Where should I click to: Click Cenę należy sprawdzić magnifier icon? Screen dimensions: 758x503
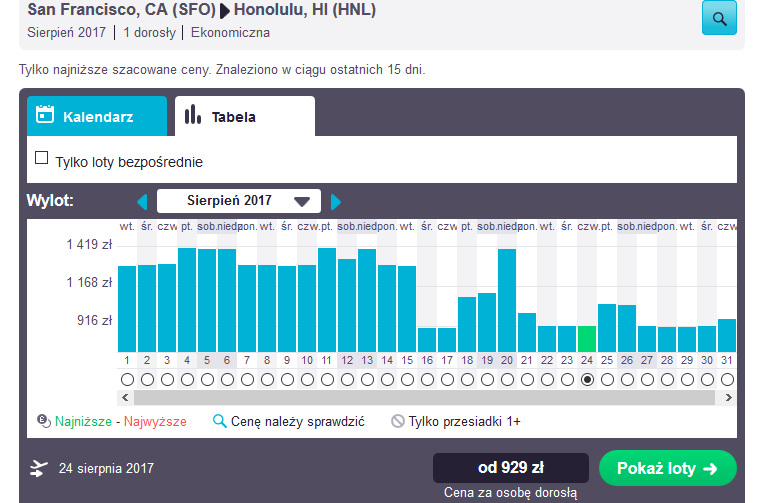(219, 421)
